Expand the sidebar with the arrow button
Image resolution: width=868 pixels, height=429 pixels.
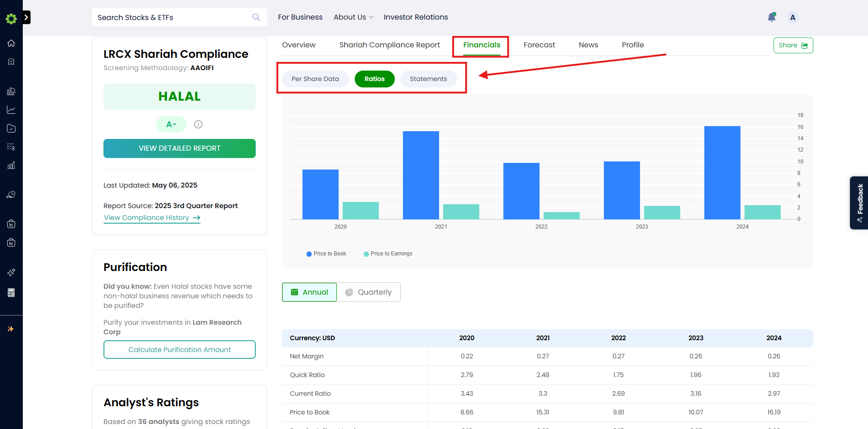click(26, 17)
